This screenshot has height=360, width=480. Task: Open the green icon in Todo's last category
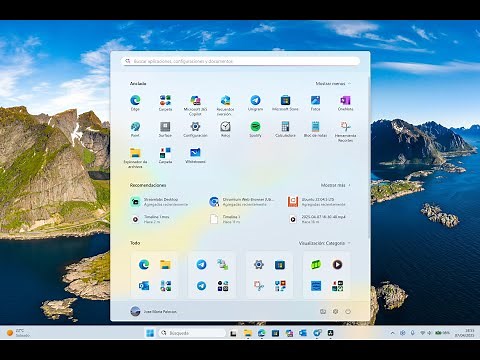click(316, 265)
